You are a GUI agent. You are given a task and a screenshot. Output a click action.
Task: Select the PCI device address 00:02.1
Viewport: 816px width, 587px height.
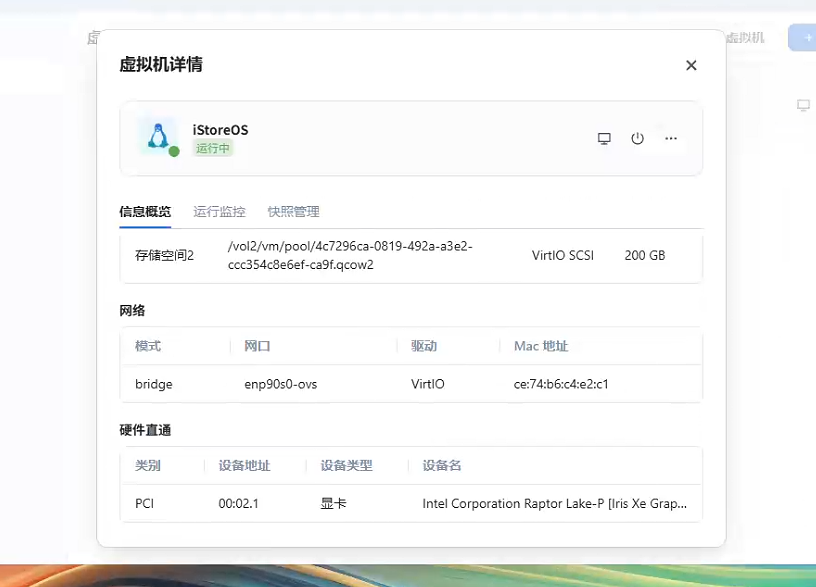[x=238, y=504]
